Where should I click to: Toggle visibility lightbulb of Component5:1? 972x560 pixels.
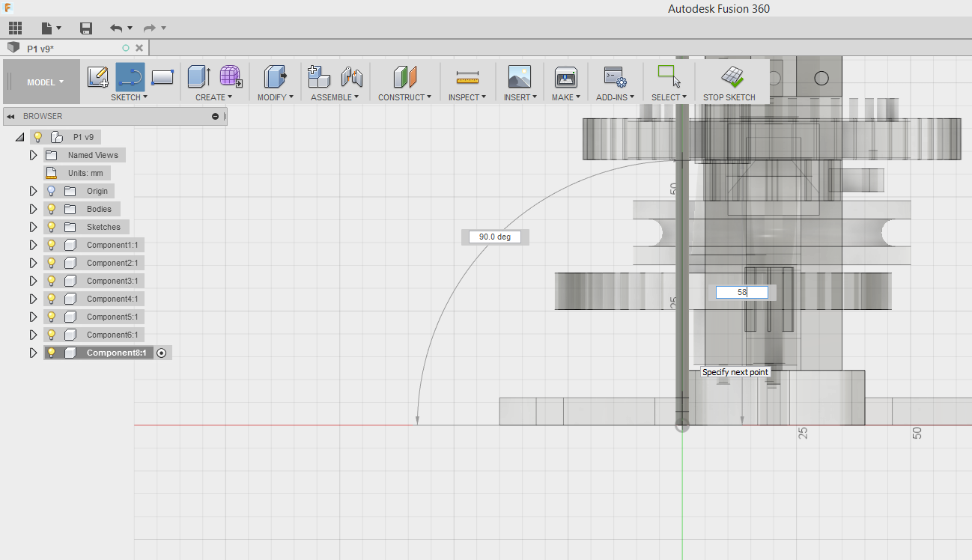52,317
